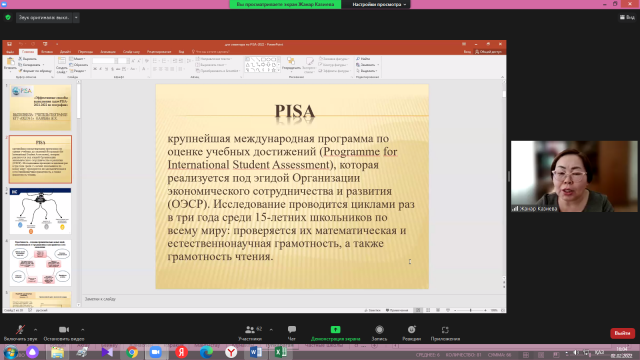Open the Zoom Chat panel
Viewport: 640px width, 360px height.
coord(291,333)
